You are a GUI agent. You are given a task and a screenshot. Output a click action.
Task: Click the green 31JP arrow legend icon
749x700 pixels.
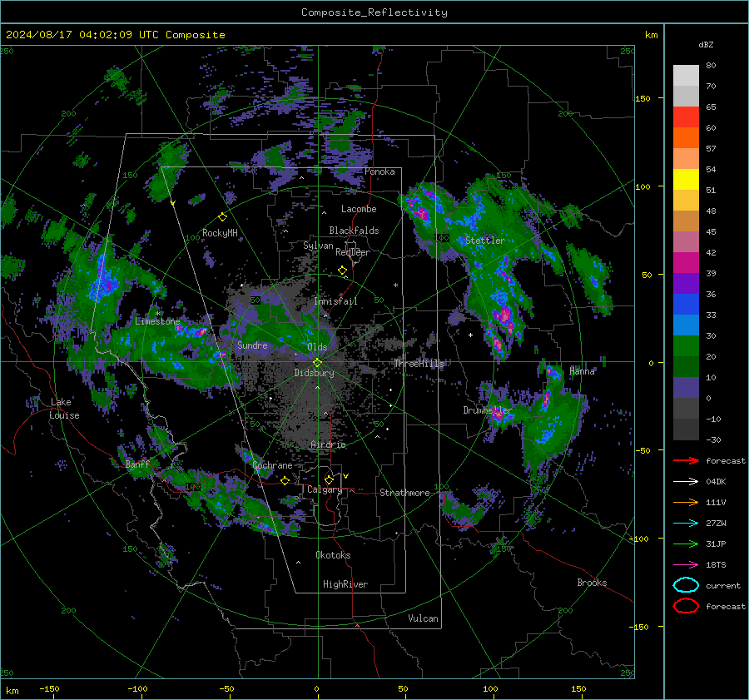tap(686, 544)
